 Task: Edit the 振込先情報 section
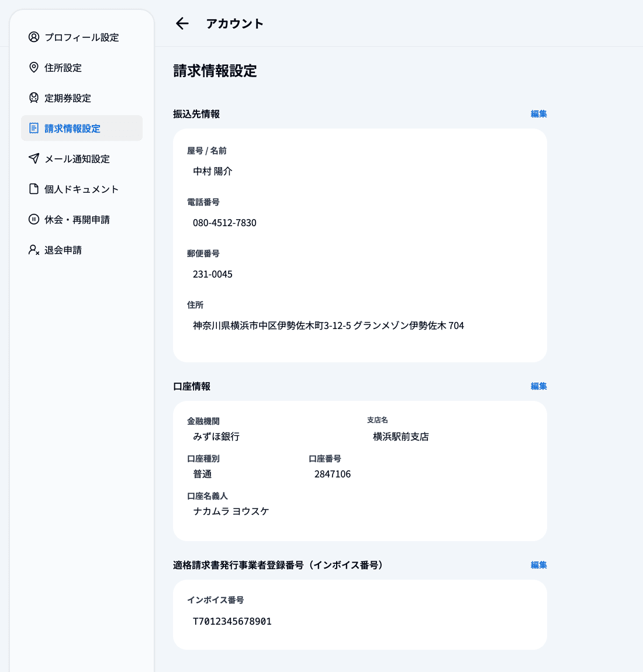point(539,114)
